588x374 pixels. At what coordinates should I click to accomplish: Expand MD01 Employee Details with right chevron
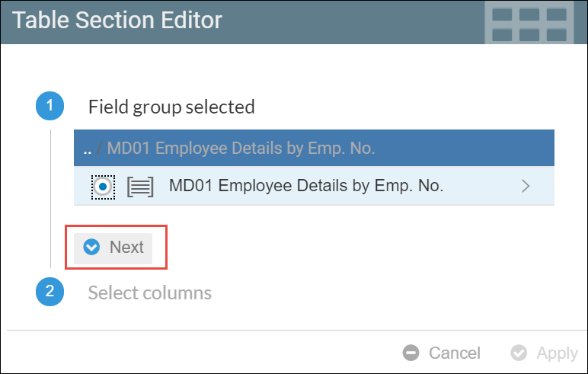point(525,186)
